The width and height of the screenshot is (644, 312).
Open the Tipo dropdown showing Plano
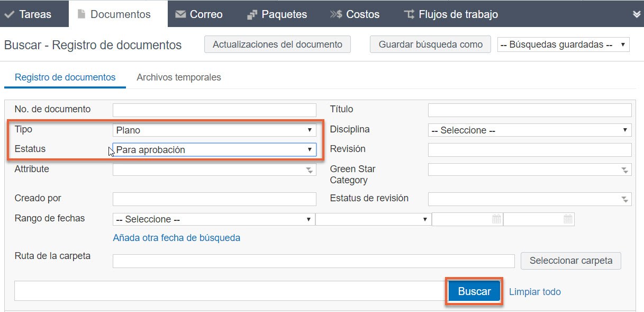(x=214, y=130)
